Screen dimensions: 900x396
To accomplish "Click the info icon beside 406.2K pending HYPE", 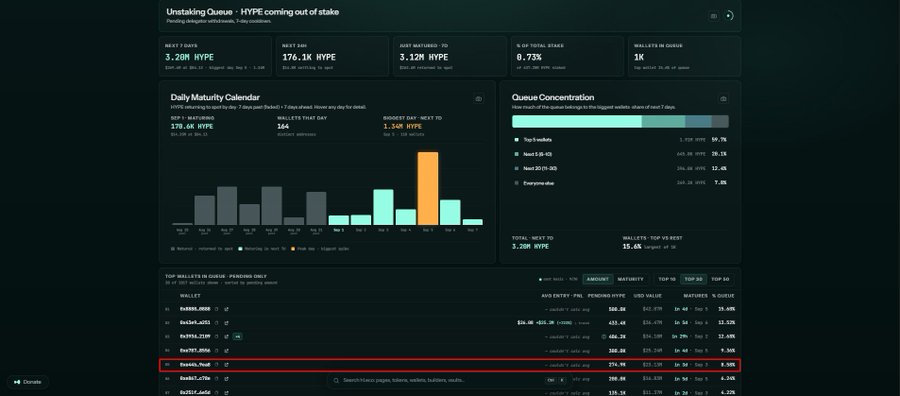I will pyautogui.click(x=603, y=336).
